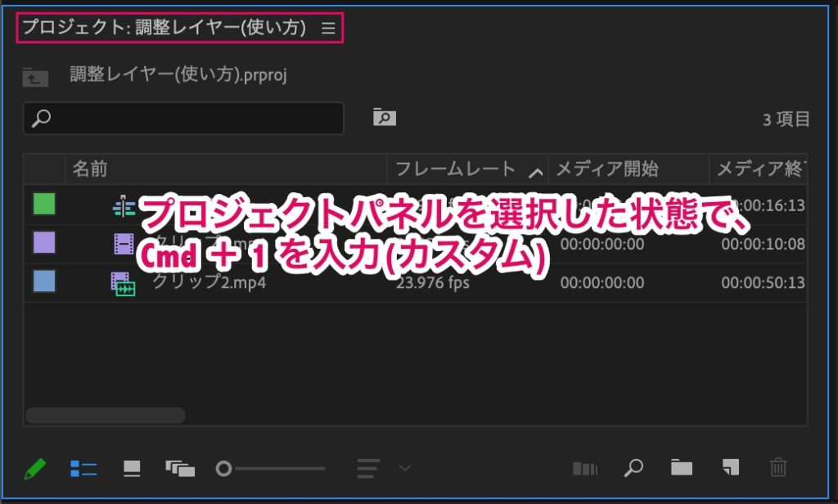Screen dimensions: 838x504
Task: Navigate up using the parent folder icon
Action: pos(35,77)
